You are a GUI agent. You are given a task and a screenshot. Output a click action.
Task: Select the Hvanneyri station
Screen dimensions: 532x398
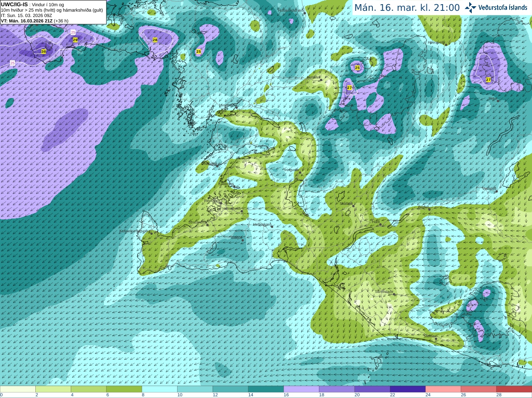[236, 107]
